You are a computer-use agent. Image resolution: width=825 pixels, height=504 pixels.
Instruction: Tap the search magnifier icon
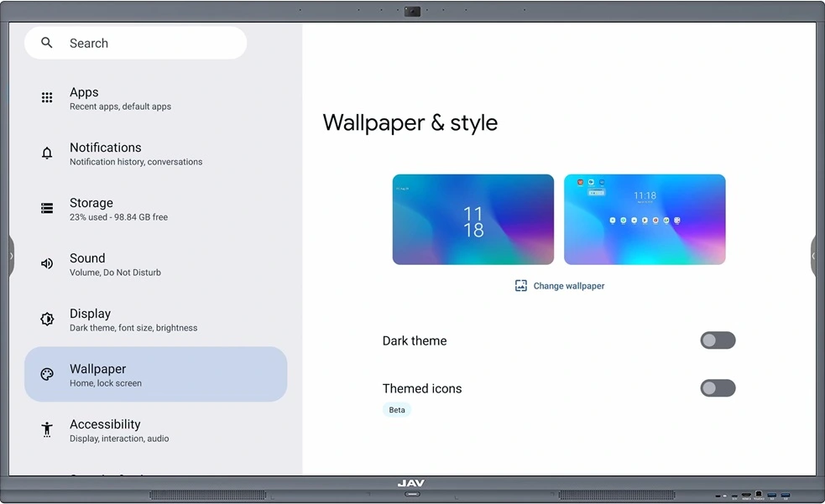click(46, 43)
